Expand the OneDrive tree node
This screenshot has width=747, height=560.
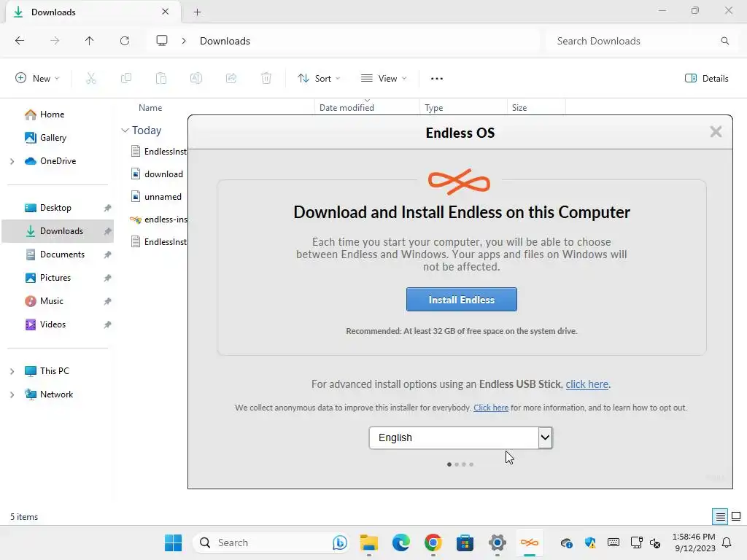tap(12, 161)
